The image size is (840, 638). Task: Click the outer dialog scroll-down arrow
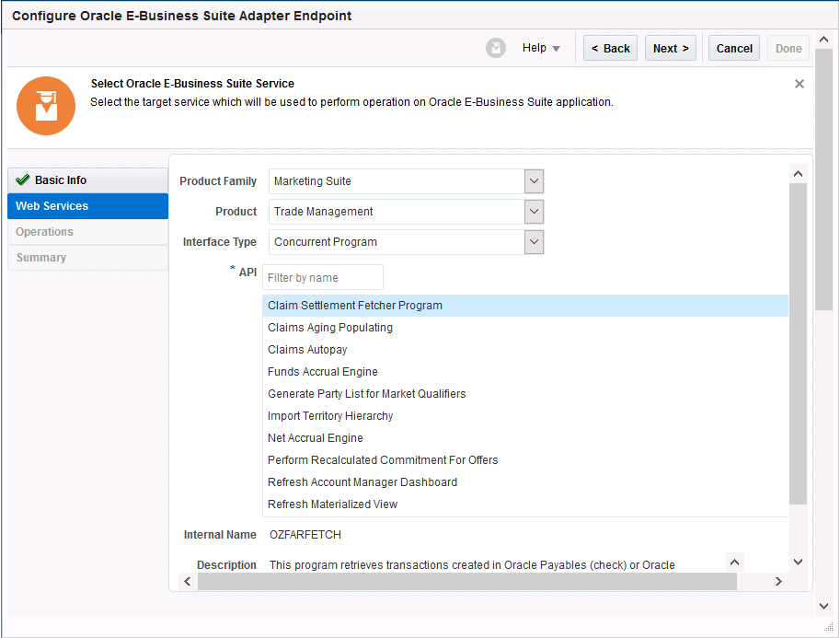pyautogui.click(x=823, y=606)
